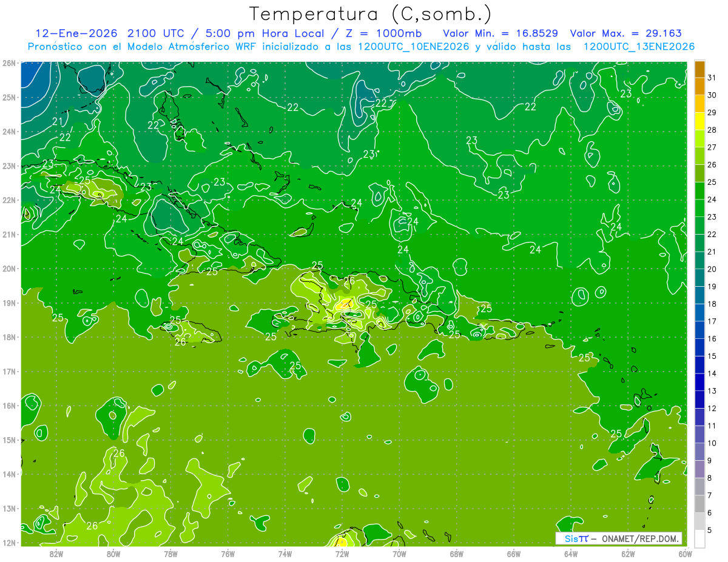
Task: Click the "78W" longitude axis label
Action: pos(170,554)
